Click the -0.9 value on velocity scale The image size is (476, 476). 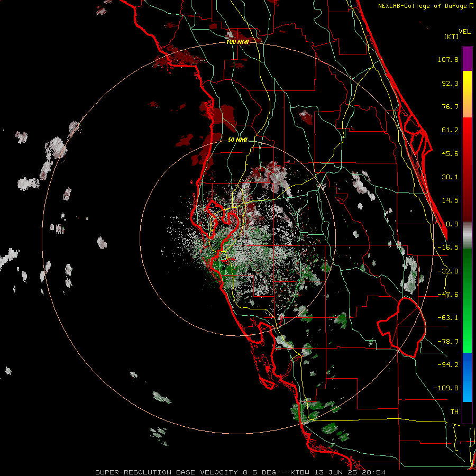(x=450, y=224)
